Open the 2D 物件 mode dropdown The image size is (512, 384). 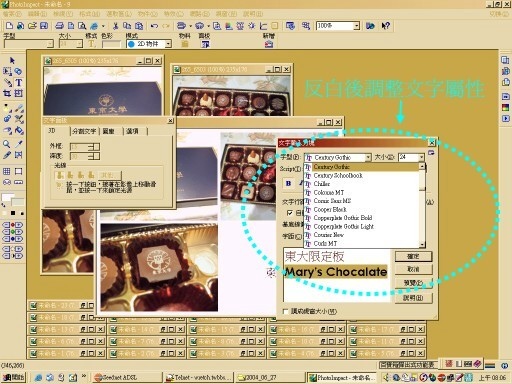pyautogui.click(x=168, y=44)
